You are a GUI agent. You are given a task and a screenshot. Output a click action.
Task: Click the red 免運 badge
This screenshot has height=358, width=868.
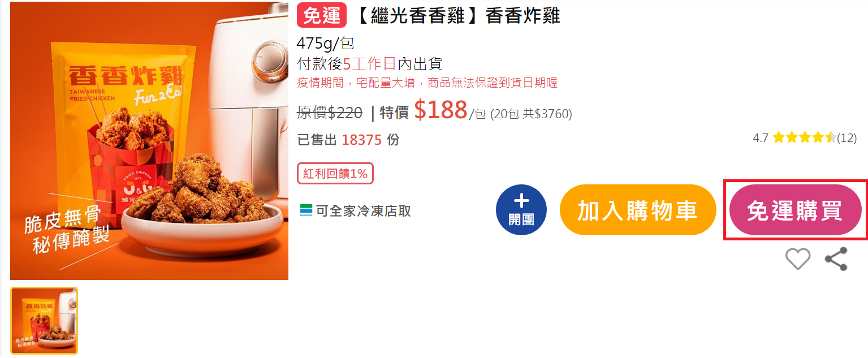[321, 15]
